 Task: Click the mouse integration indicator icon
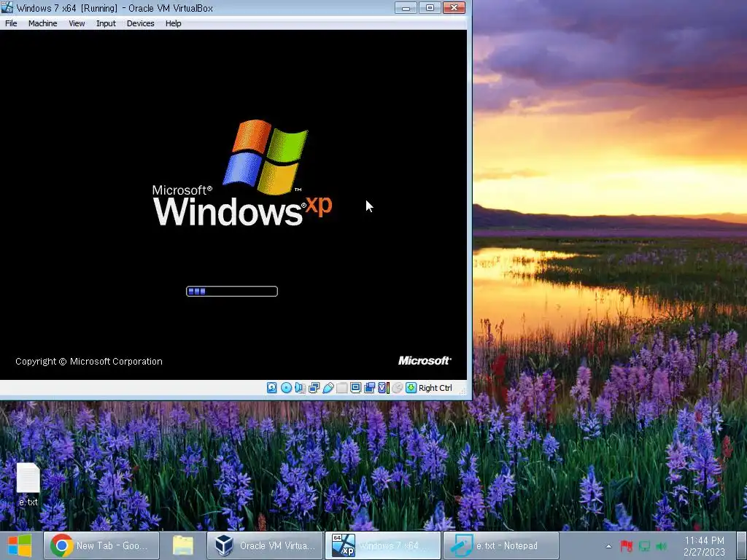397,388
